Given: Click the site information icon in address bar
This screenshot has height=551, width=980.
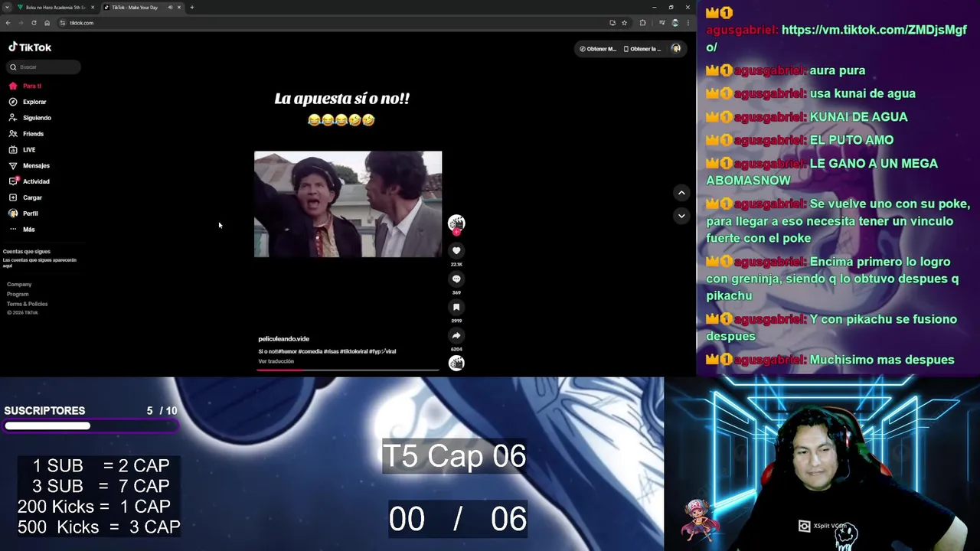Looking at the screenshot, I should (63, 23).
